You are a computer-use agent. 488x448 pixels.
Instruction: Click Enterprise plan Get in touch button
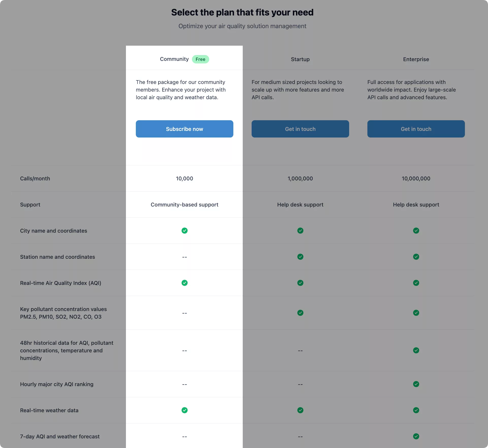[416, 129]
